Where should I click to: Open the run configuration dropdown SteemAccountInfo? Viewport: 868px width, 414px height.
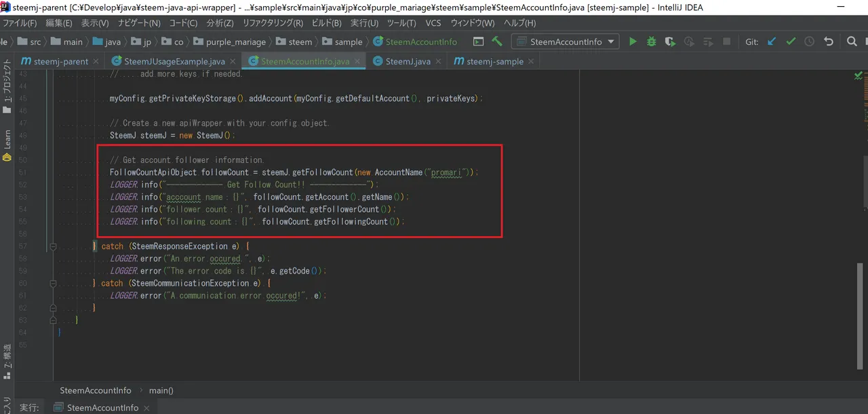point(565,41)
